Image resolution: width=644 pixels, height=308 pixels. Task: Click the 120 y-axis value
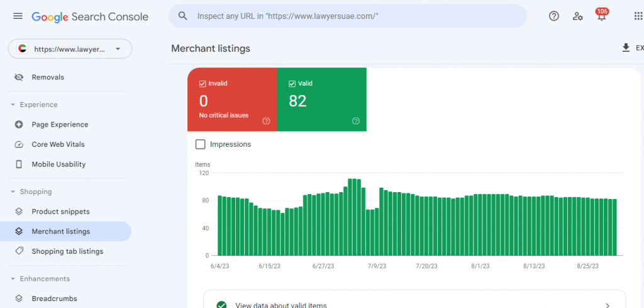(204, 173)
